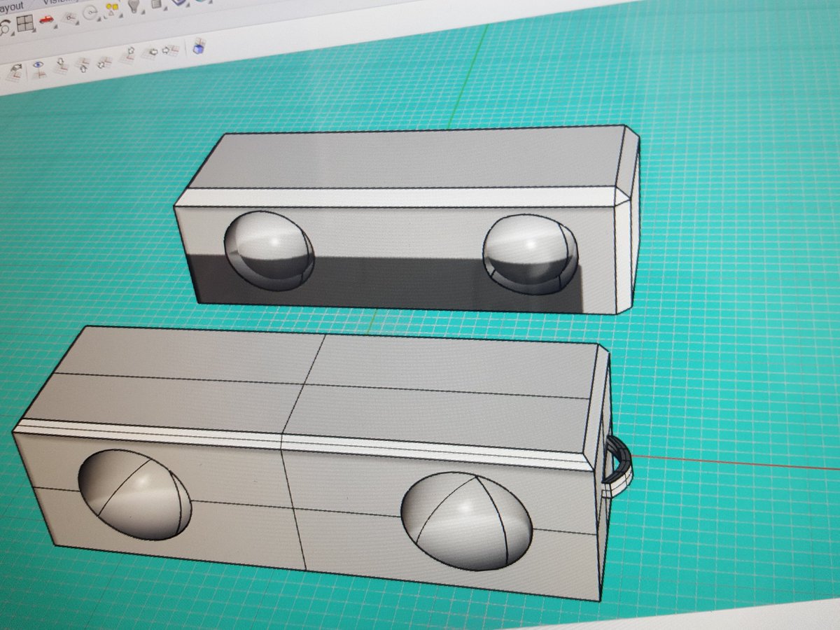The height and width of the screenshot is (630, 840).
Task: Click the red car icon in toolbar
Action: point(47,19)
